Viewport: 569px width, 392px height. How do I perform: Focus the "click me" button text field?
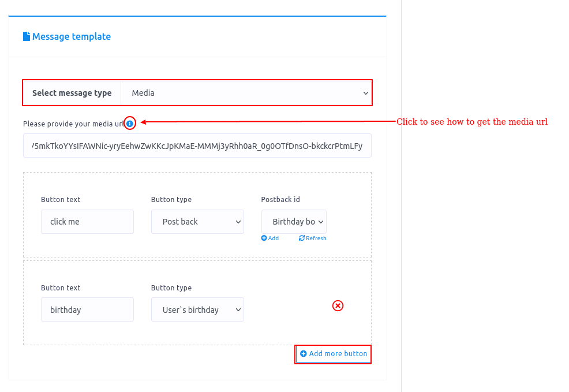(87, 222)
